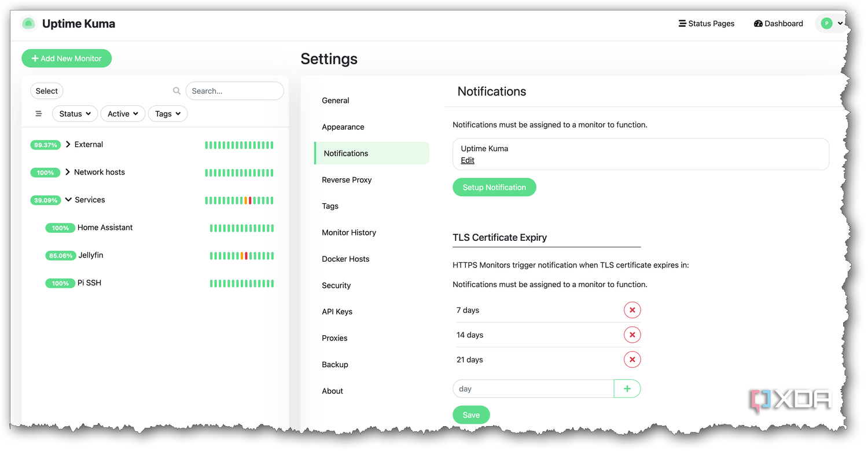Click the list menu hamburger icon
868x451 pixels.
39,114
